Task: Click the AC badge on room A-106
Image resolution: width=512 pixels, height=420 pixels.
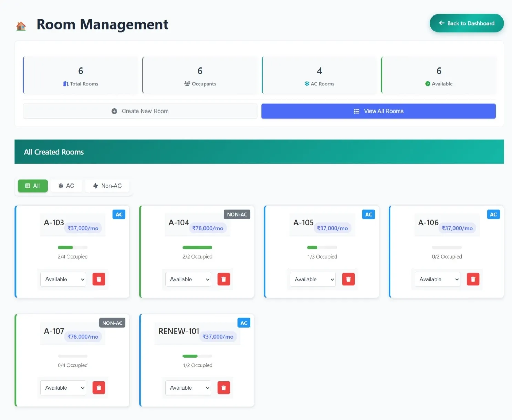Action: click(493, 214)
